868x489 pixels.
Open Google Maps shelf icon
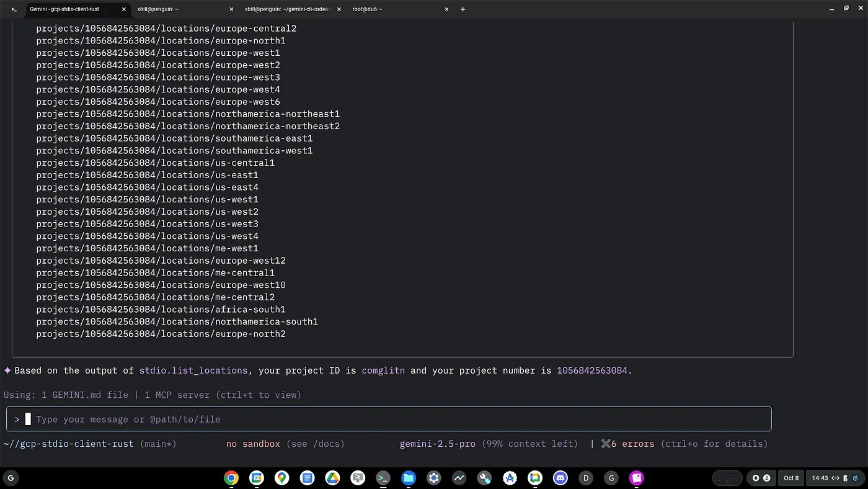pyautogui.click(x=281, y=478)
